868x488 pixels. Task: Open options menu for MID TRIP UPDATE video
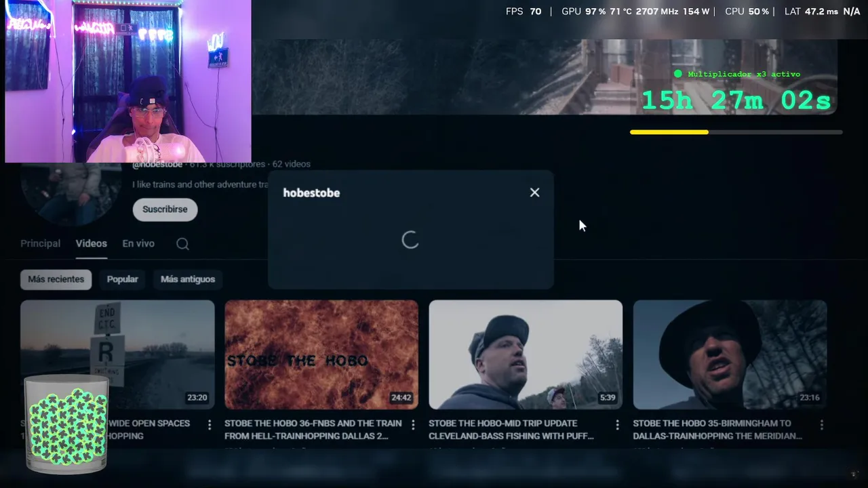coord(617,425)
